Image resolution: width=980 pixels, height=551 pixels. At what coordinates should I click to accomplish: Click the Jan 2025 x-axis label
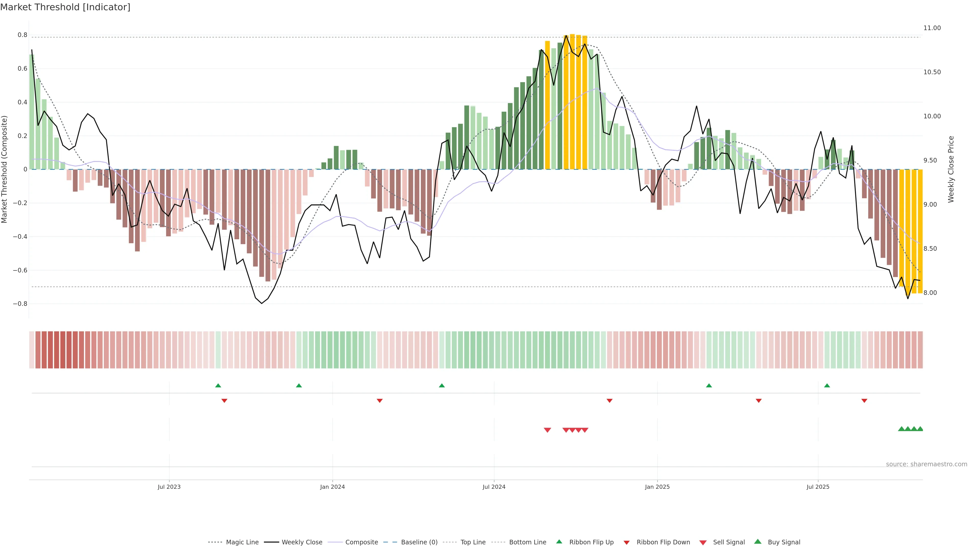(x=657, y=487)
